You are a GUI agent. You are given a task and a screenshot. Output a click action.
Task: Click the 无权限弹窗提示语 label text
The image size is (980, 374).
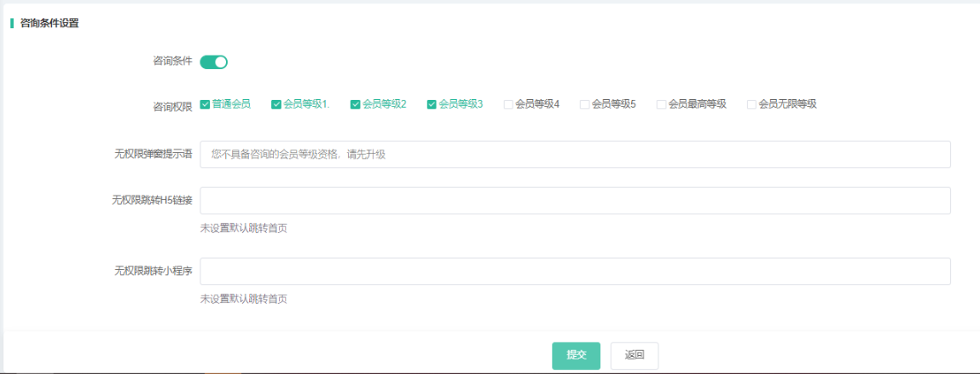[x=153, y=155]
